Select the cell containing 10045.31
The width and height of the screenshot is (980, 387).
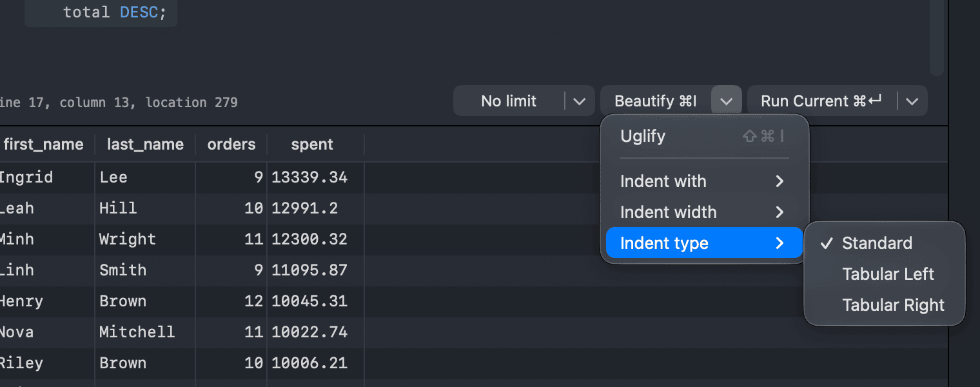[x=315, y=301]
